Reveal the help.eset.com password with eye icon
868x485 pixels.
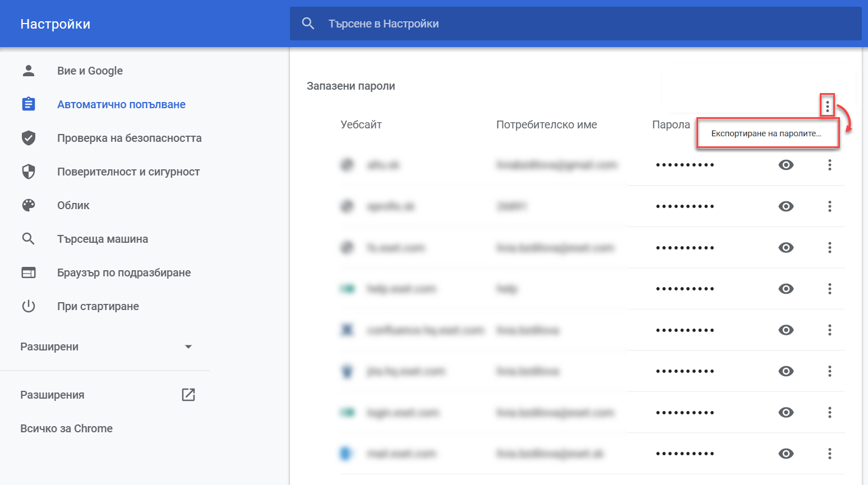786,289
